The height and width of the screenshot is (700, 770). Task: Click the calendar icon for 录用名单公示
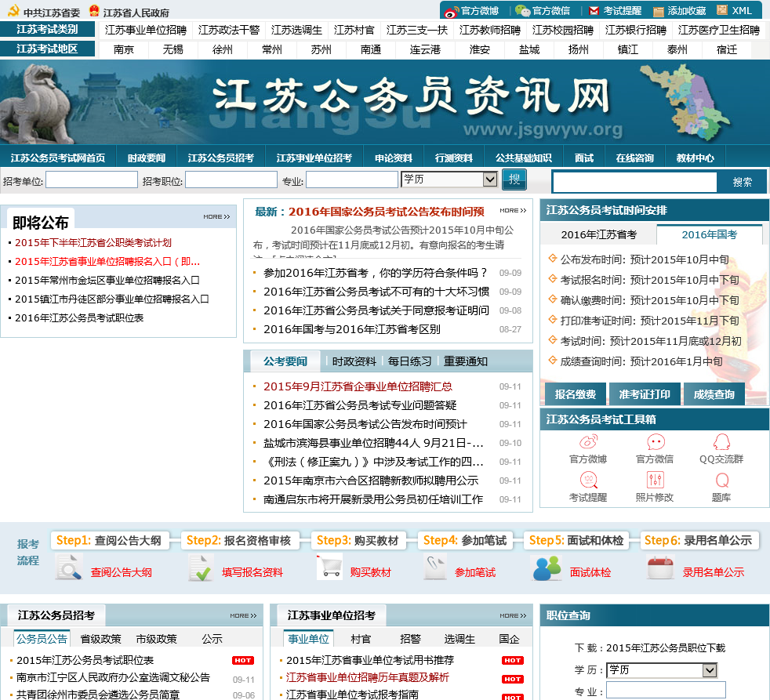click(660, 568)
